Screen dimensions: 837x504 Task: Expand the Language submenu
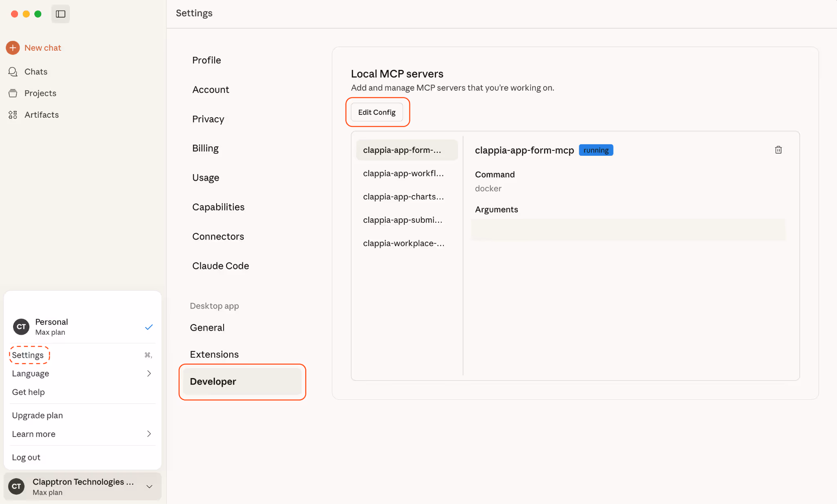coord(149,373)
